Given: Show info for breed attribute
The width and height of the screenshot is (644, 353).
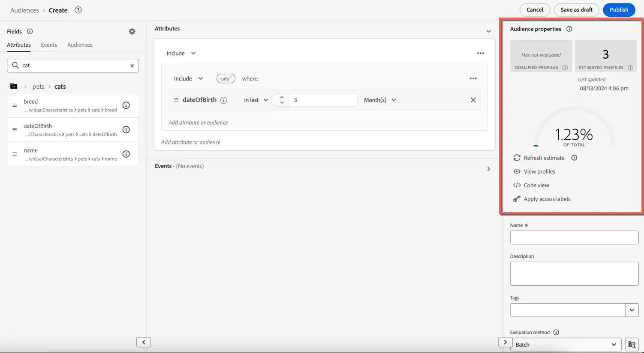Looking at the screenshot, I should click(126, 105).
